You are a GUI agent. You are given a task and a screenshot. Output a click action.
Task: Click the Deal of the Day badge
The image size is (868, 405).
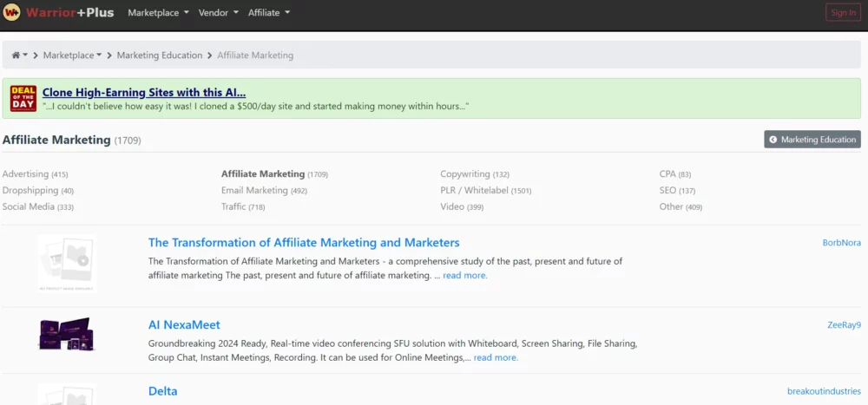[23, 99]
